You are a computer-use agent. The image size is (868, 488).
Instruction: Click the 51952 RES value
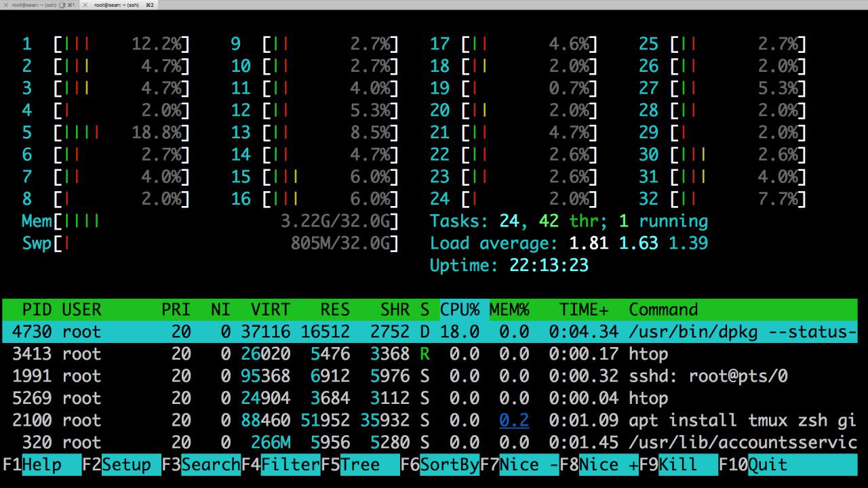325,420
